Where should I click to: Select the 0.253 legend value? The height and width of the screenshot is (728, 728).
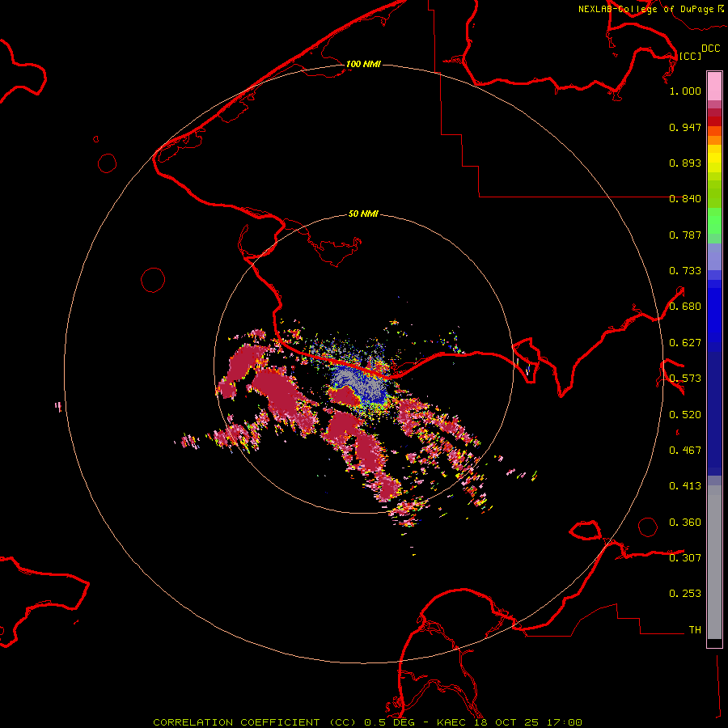pyautogui.click(x=685, y=594)
